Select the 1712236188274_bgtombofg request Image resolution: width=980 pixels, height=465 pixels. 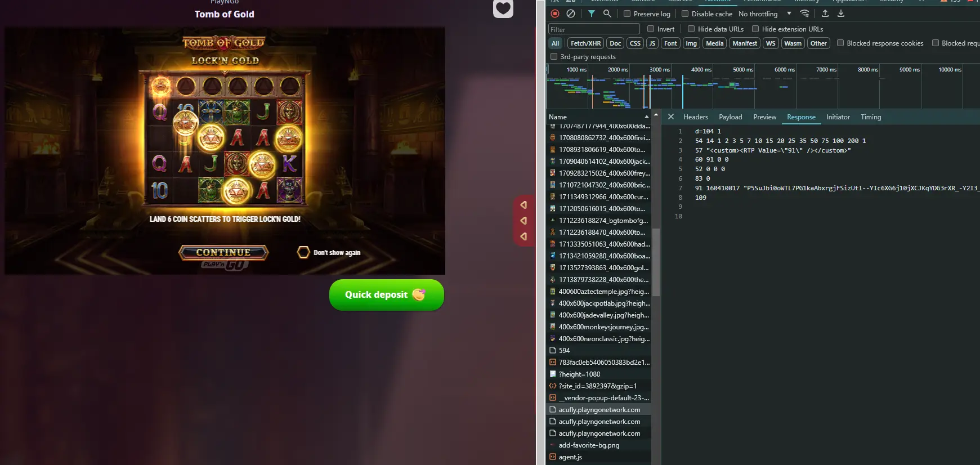point(599,220)
